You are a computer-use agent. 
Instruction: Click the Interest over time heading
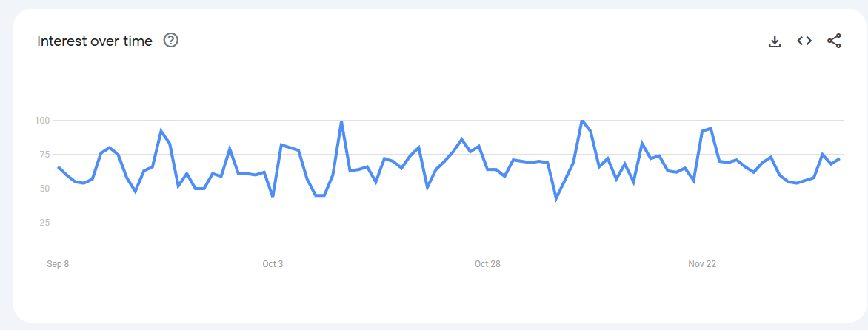point(95,41)
